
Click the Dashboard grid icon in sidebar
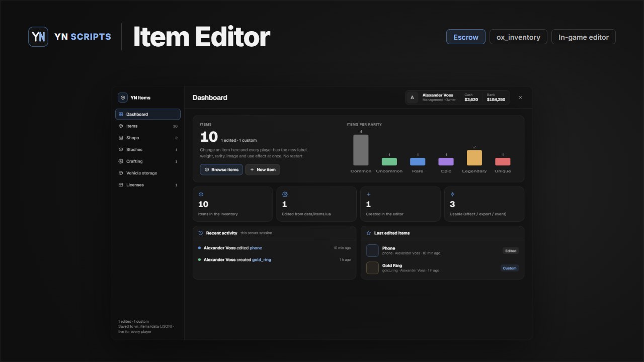pos(121,114)
